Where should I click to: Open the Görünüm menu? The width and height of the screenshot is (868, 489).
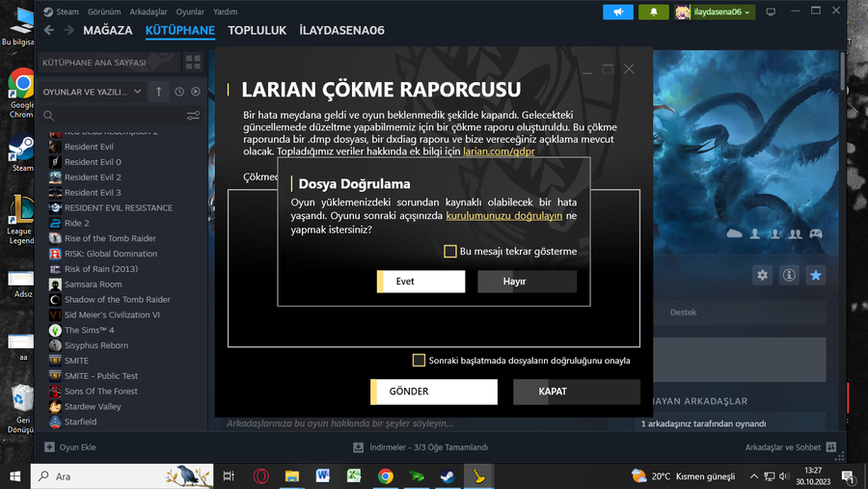pyautogui.click(x=104, y=12)
